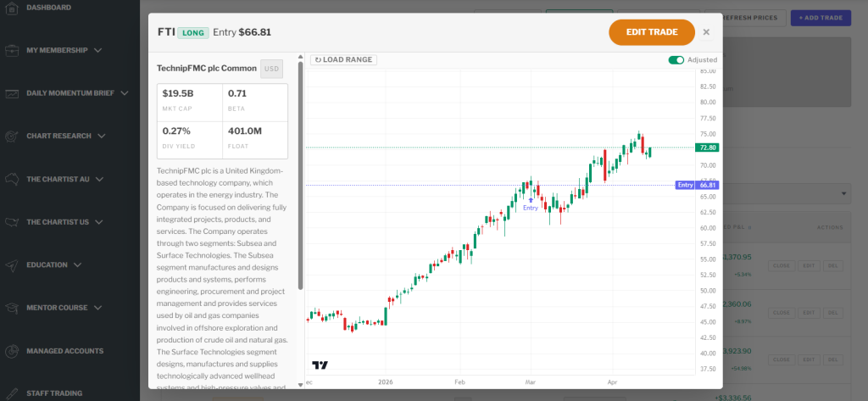
Task: Click the 401.0M float value
Action: 245,131
